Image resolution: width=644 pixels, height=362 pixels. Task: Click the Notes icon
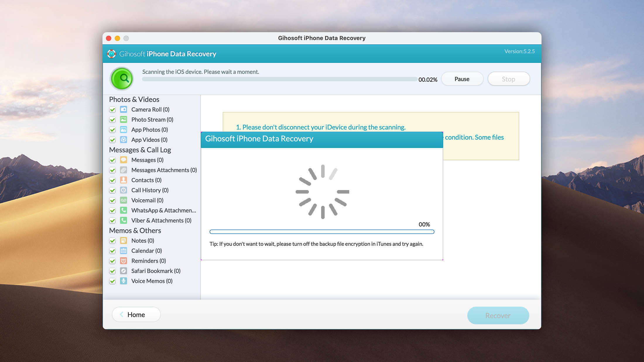click(x=124, y=241)
